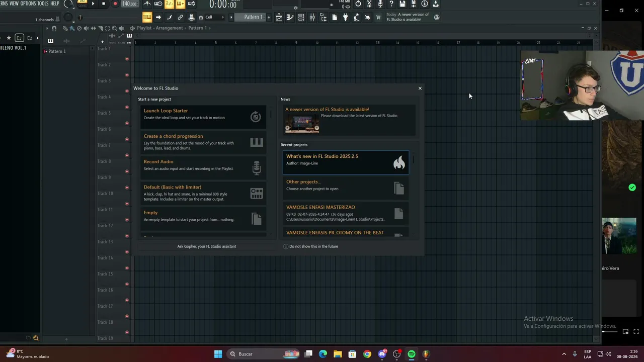Viewport: 644px width, 362px height.
Task: Choose the Launch Loop Starter template
Action: [203, 116]
